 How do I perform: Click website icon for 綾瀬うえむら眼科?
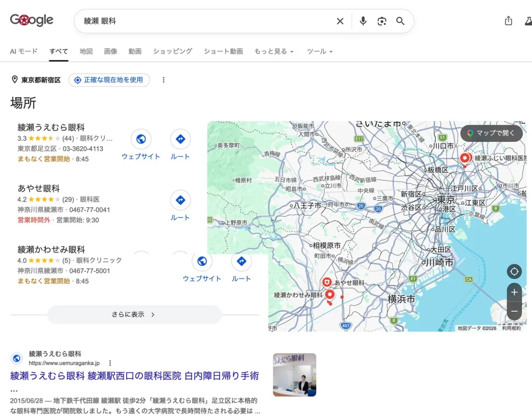[141, 139]
